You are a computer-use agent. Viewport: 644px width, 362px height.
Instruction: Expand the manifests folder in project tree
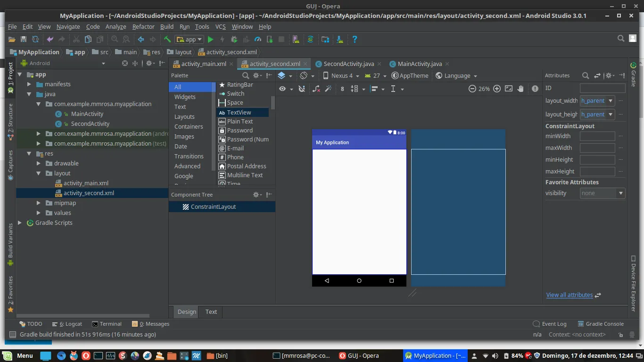click(x=29, y=84)
